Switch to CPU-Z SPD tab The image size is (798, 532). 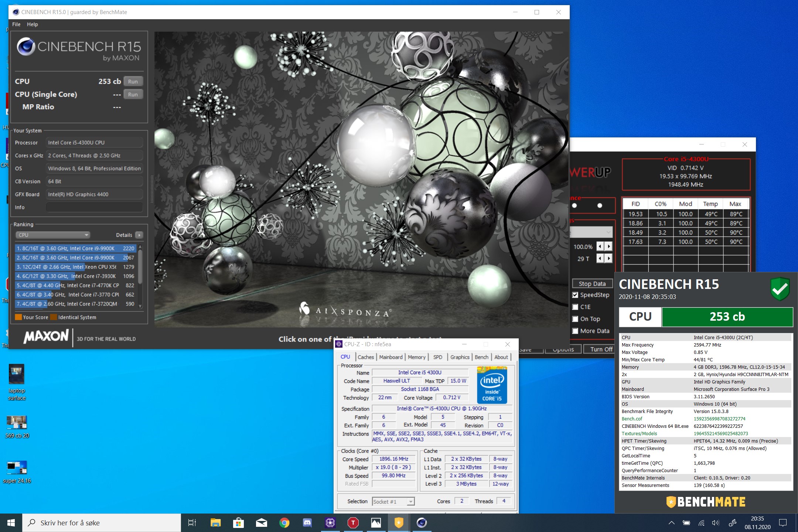pos(438,357)
